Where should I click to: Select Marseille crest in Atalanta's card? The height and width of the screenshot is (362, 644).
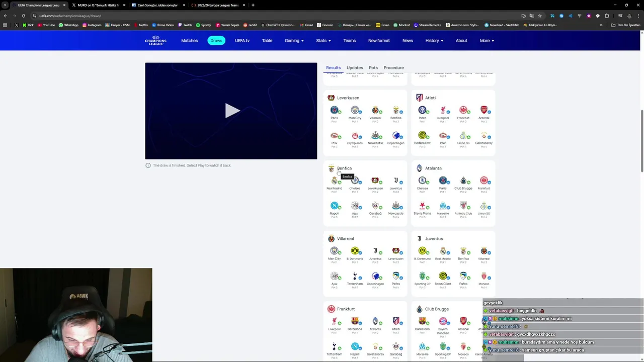point(443,206)
